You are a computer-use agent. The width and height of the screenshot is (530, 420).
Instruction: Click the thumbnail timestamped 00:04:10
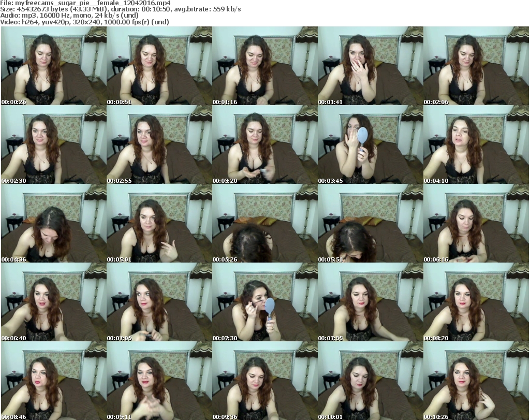coord(476,145)
